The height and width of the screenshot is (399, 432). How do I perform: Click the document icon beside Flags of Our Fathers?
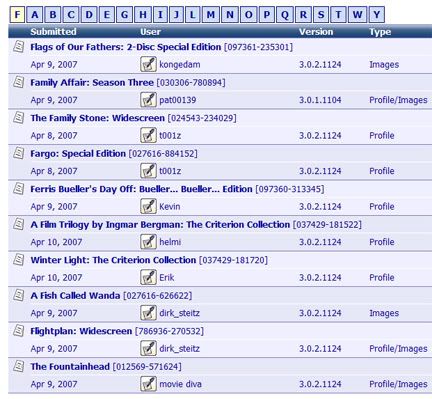pos(19,46)
